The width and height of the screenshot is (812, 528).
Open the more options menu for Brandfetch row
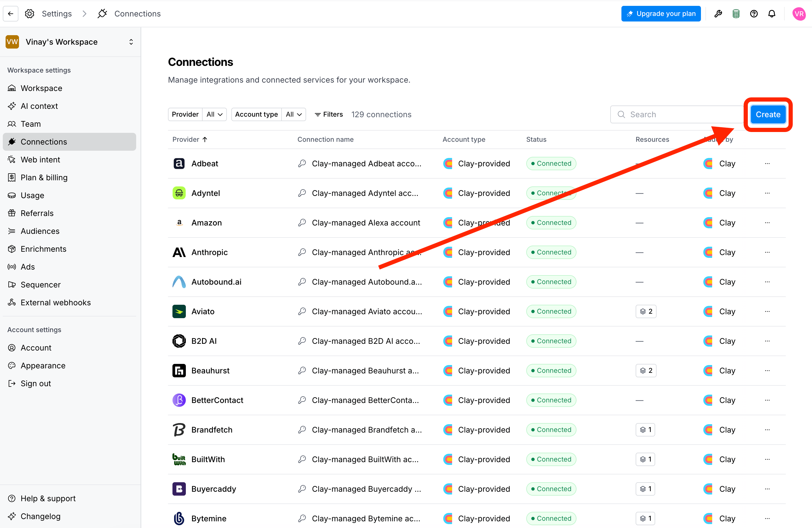(767, 430)
